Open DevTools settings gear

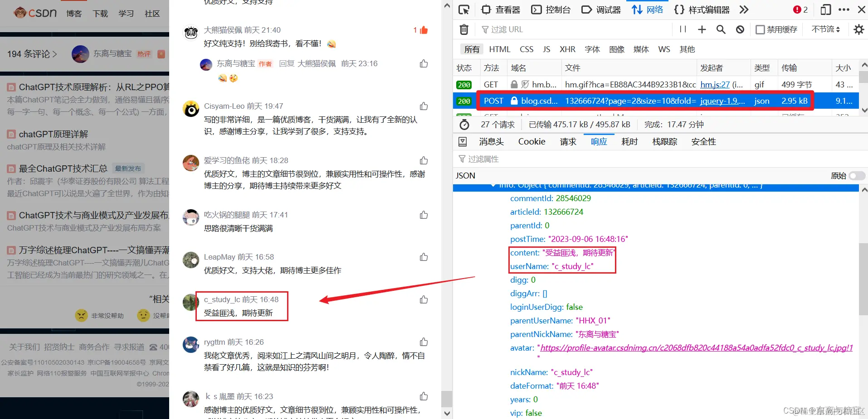[859, 29]
